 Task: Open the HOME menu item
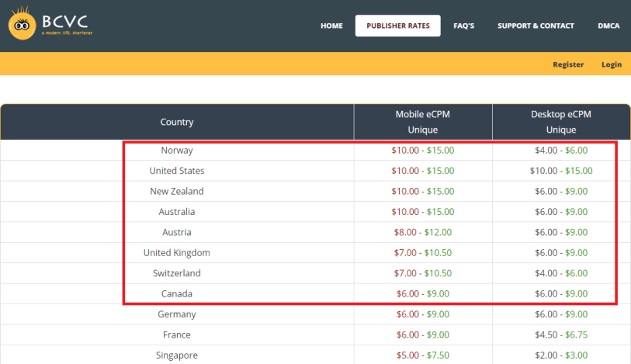click(331, 26)
